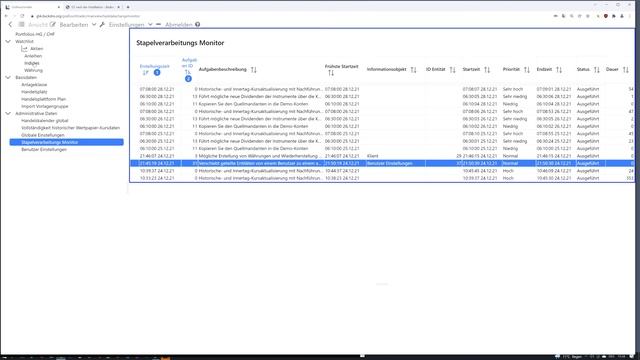Click the Abmelden logout link
The height and width of the screenshot is (360, 640).
click(x=179, y=24)
